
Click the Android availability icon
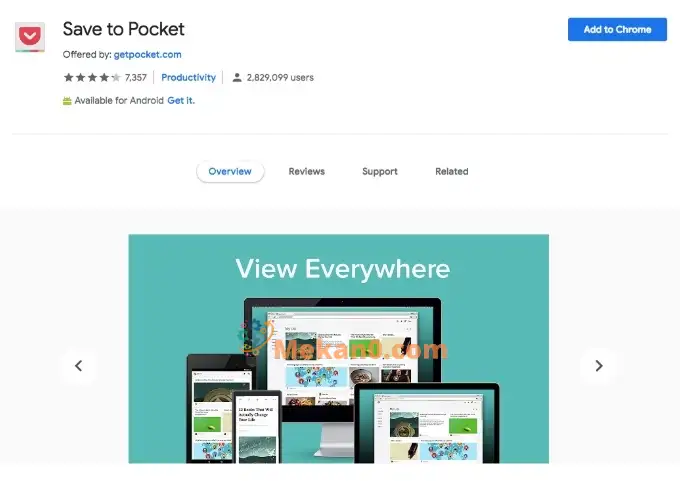[x=67, y=101]
